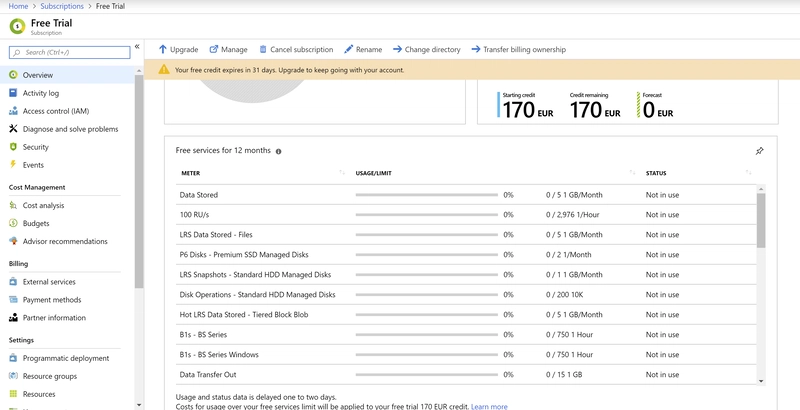This screenshot has height=410, width=800.
Task: Select LRS Snapshots - Standard HDD Managed Disks
Action: coord(466,274)
